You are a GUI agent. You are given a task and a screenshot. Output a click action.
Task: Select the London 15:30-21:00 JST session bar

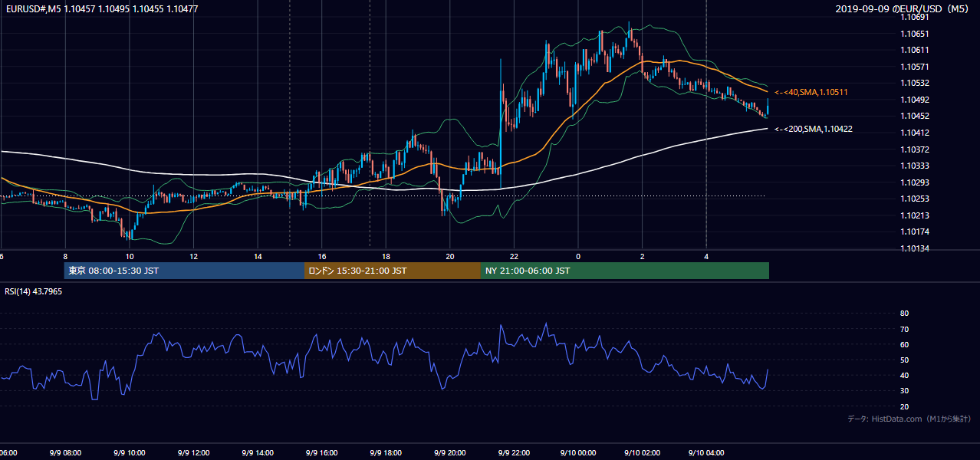pyautogui.click(x=393, y=271)
